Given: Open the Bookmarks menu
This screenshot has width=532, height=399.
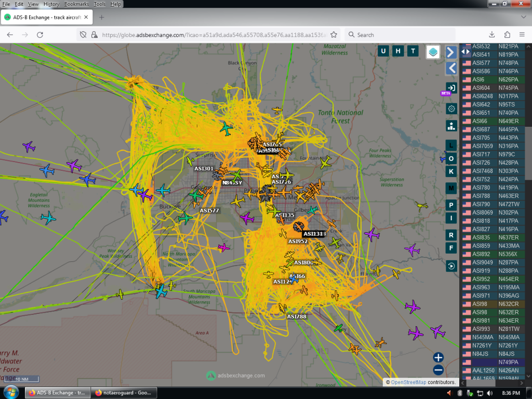Looking at the screenshot, I should coord(76,4).
